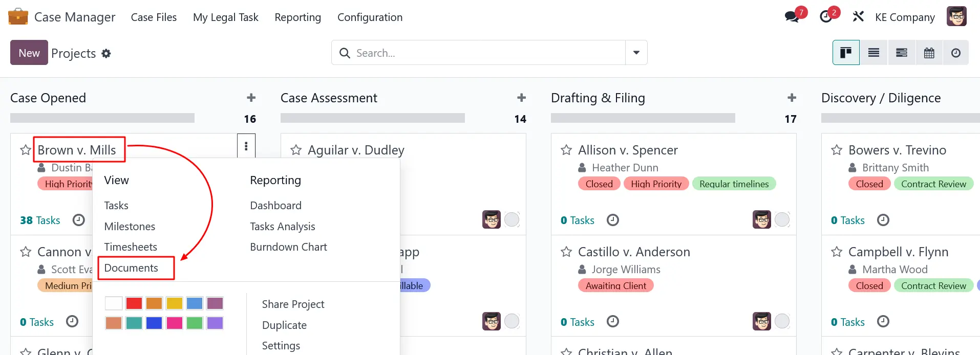
Task: Open the activities clock icon in header
Action: coord(826,17)
